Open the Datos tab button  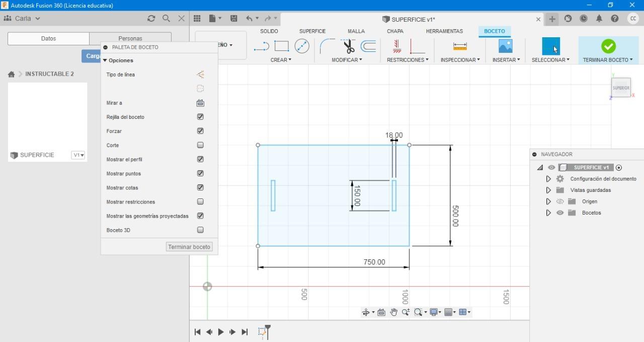(x=48, y=39)
